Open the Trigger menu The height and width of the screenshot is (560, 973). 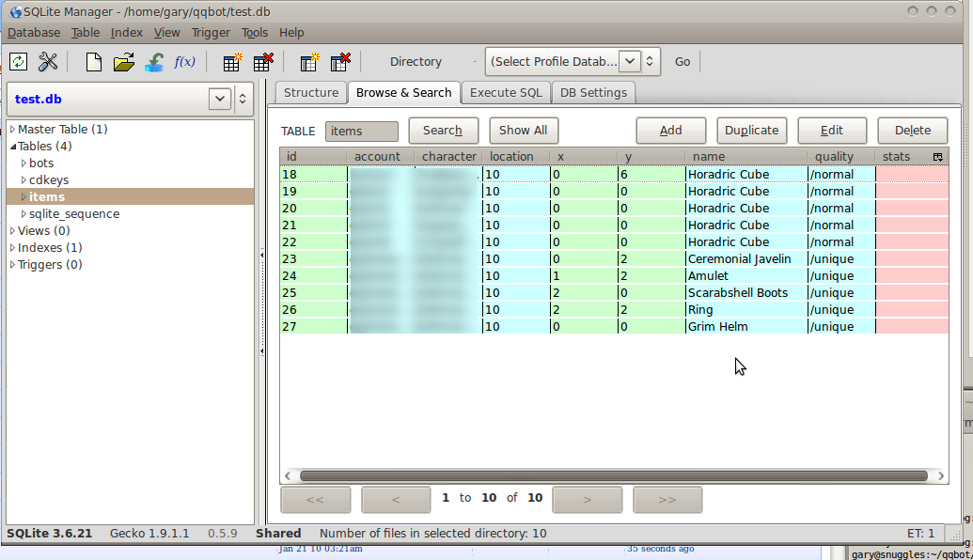tap(211, 32)
